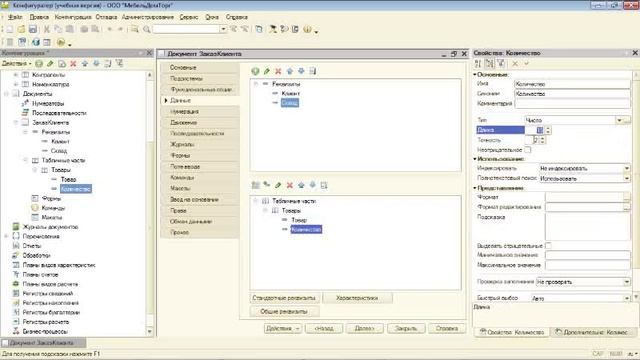This screenshot has height=360, width=640.
Task: Click the Стандартные реквизиты button
Action: 284,298
